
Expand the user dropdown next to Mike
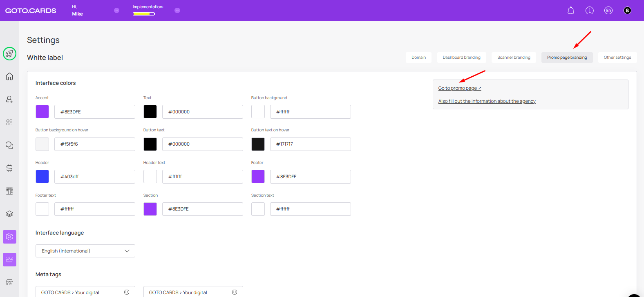(116, 11)
